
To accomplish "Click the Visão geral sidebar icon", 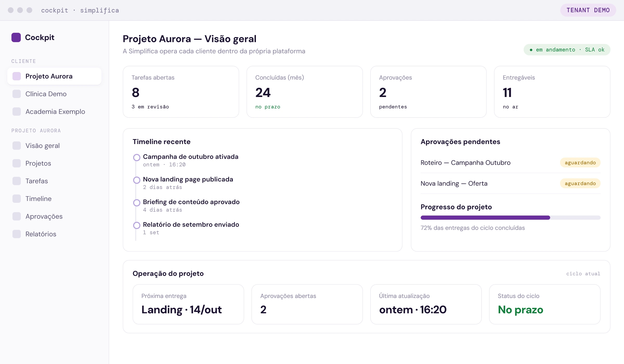I will tap(17, 146).
